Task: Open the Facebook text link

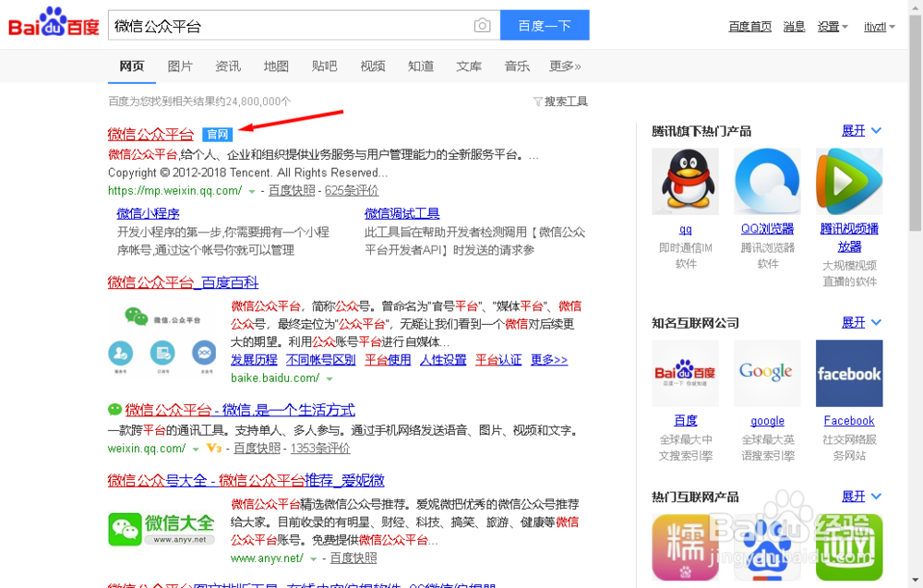Action: pos(849,421)
